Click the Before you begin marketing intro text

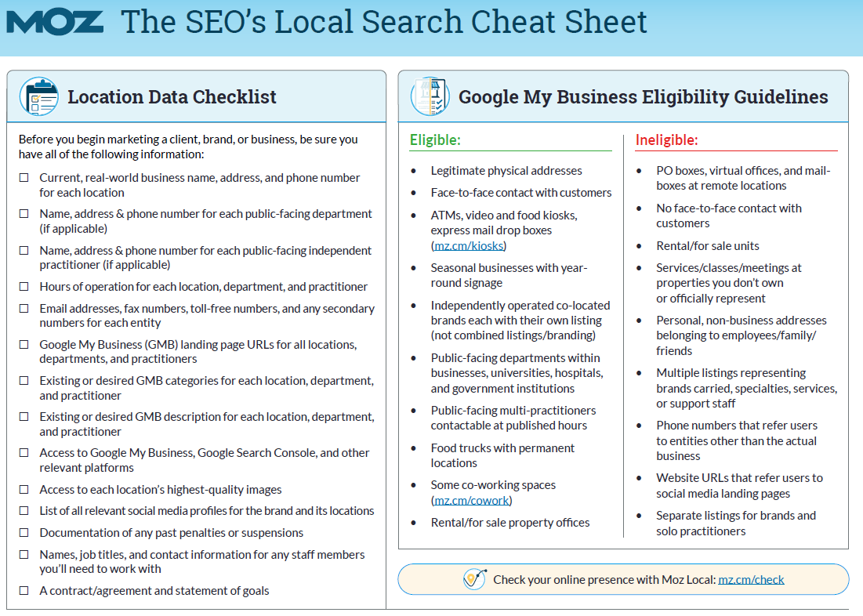tap(188, 147)
